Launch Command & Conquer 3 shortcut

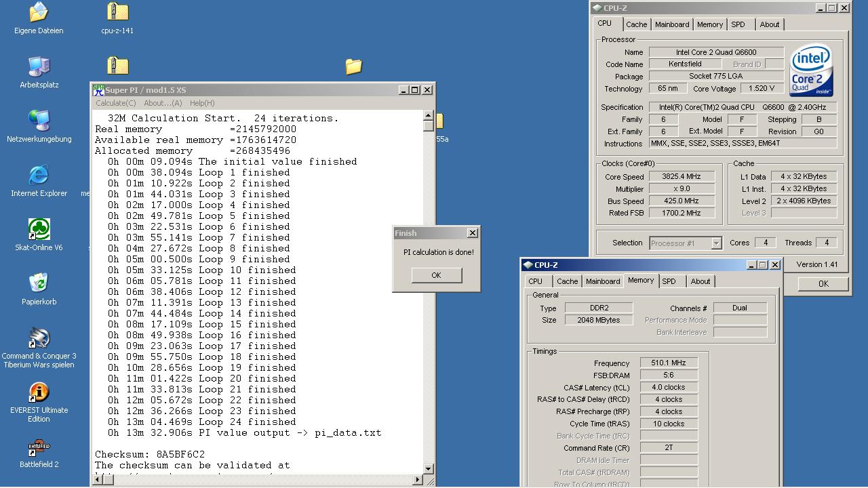39,348
